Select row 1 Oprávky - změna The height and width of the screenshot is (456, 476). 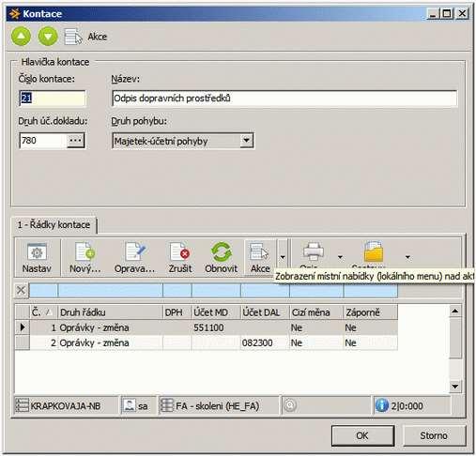point(207,327)
